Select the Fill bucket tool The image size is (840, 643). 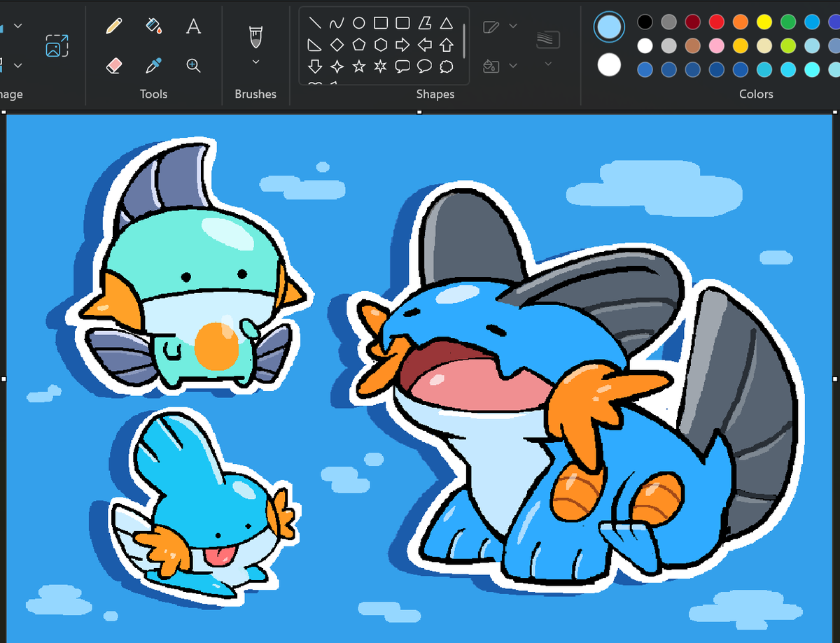click(x=153, y=27)
